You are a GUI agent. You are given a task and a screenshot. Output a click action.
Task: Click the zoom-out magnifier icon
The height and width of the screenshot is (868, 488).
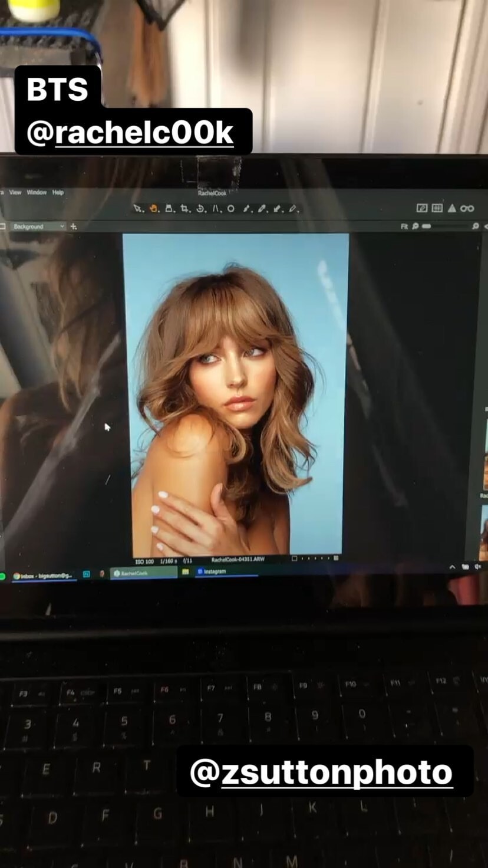[x=416, y=226]
